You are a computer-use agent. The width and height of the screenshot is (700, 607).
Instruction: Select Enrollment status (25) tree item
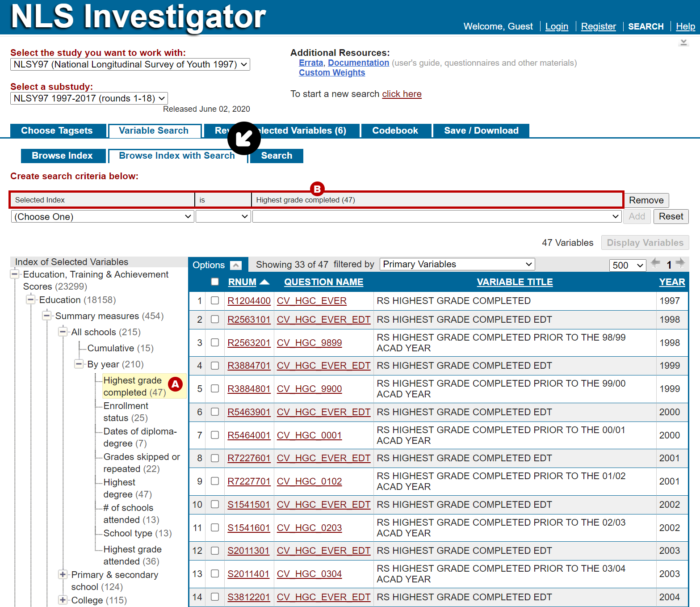(126, 412)
